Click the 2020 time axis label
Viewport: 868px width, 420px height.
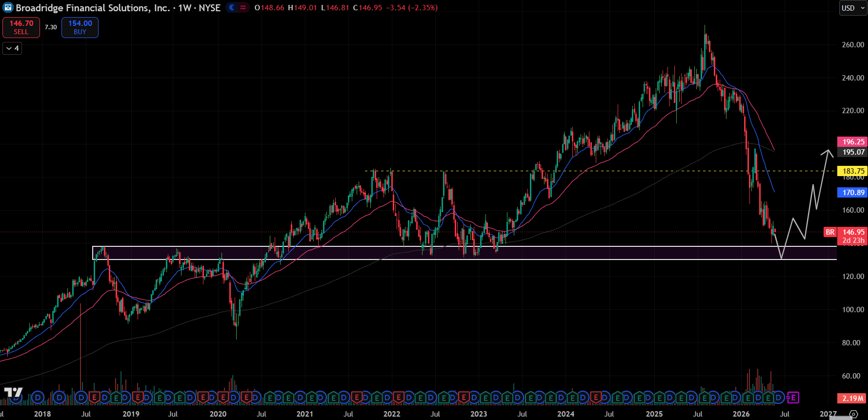pyautogui.click(x=218, y=414)
